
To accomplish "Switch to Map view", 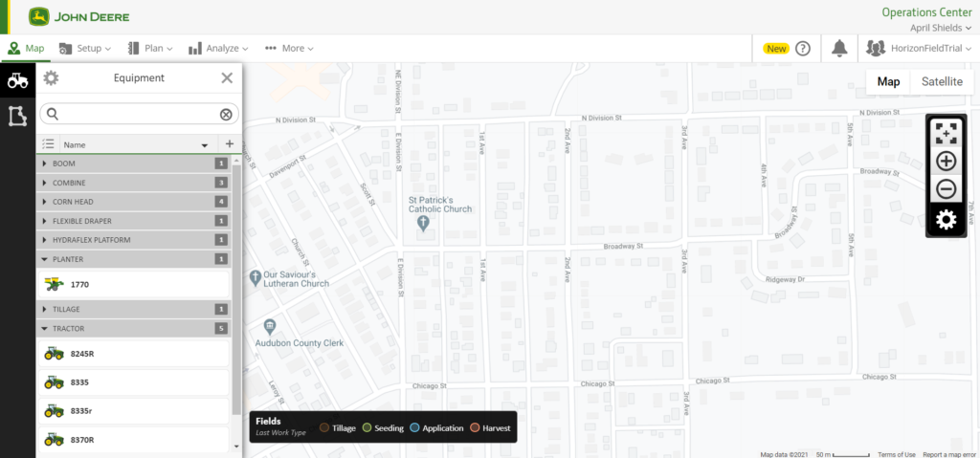I will pyautogui.click(x=888, y=82).
